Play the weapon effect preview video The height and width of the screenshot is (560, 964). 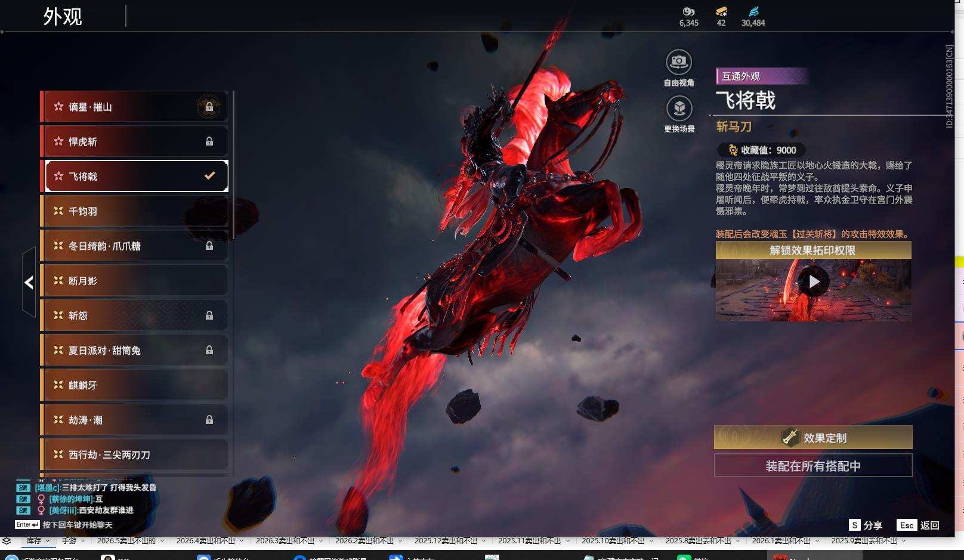[x=814, y=281]
